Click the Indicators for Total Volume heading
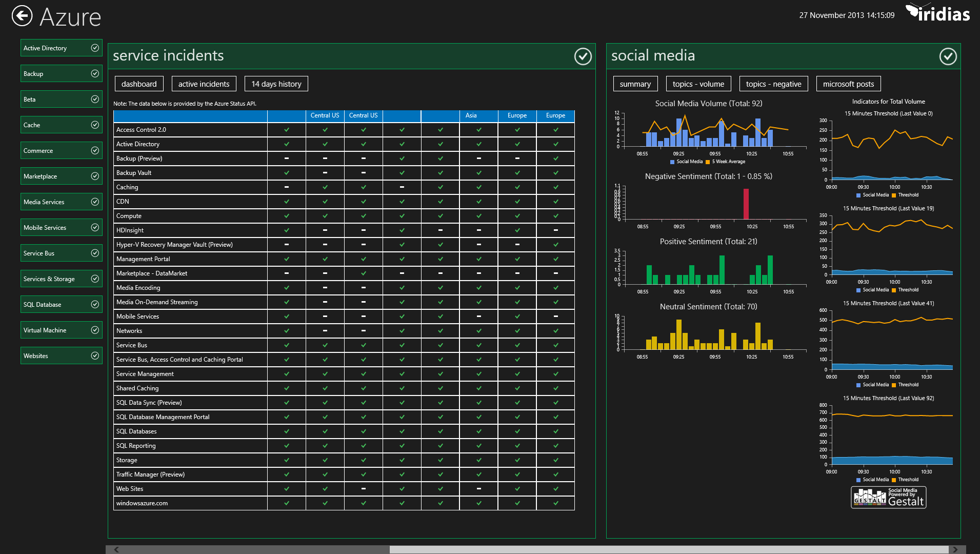Viewport: 980px width, 554px height. pyautogui.click(x=889, y=102)
